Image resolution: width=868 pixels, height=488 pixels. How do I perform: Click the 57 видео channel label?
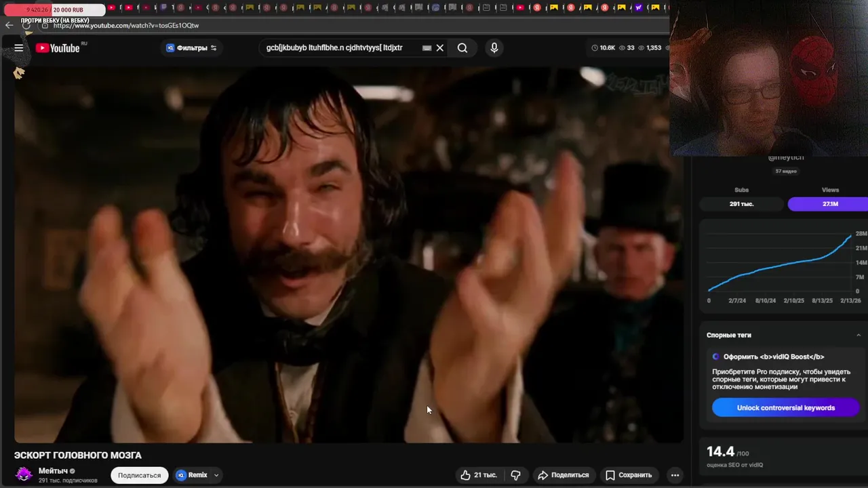pos(786,171)
